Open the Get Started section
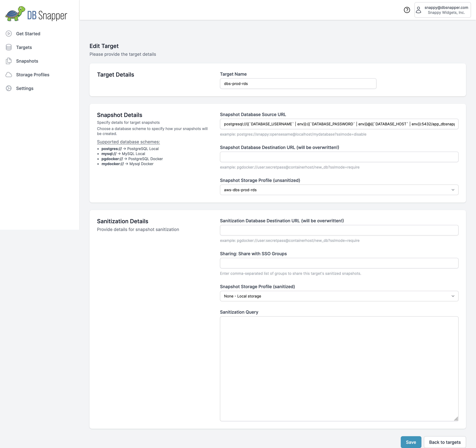The width and height of the screenshot is (476, 448). (28, 33)
